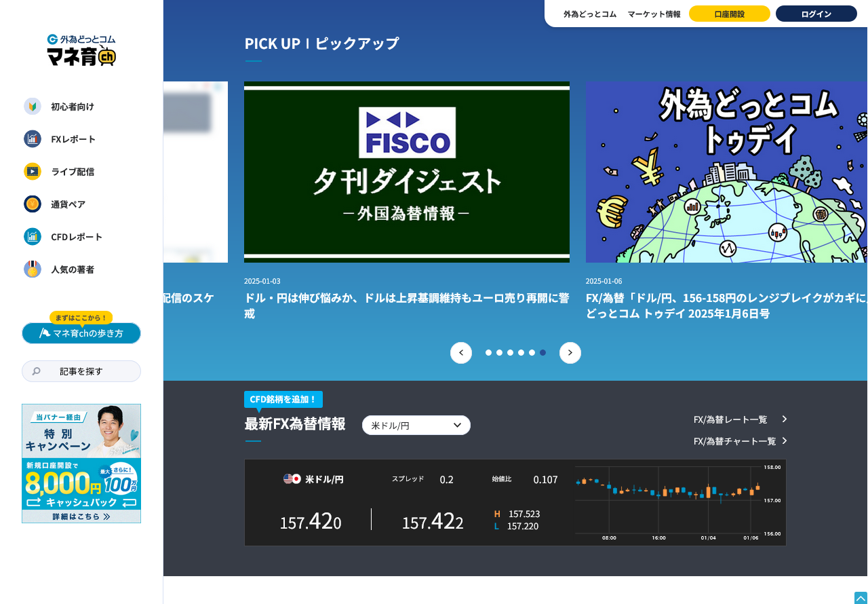Click the chevron beside FX/為替チャート一覧

click(x=785, y=441)
